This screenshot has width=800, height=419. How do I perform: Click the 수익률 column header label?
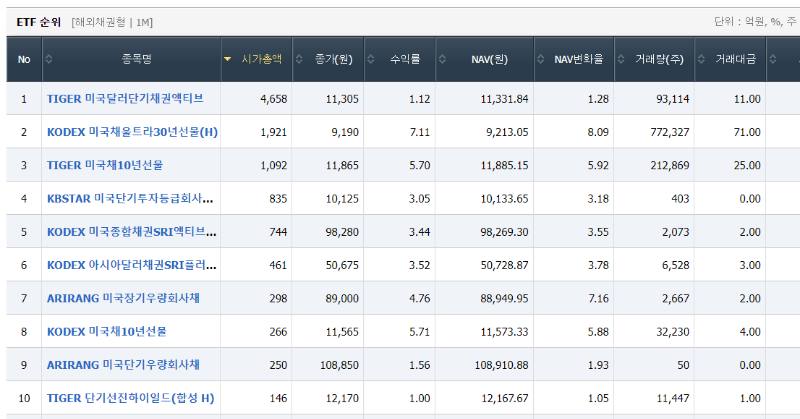[x=405, y=59]
